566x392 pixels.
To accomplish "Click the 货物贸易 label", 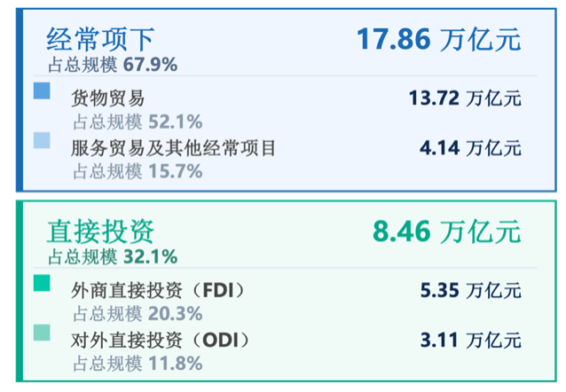I will 107,98.
